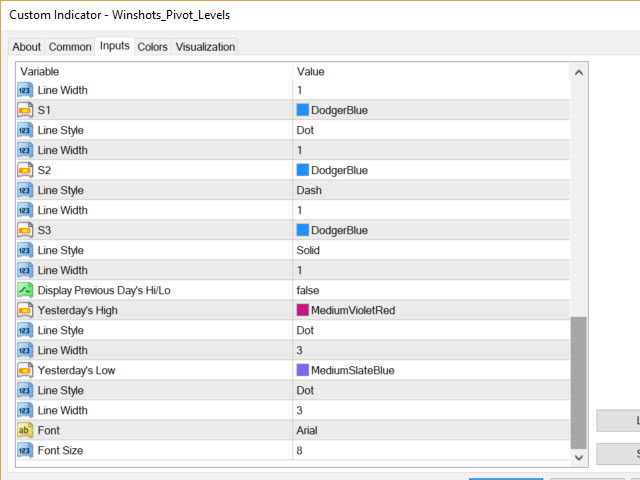Click the boolean icon for Display Previous Day's Hi/Lo
The width and height of the screenshot is (640, 480).
(25, 290)
